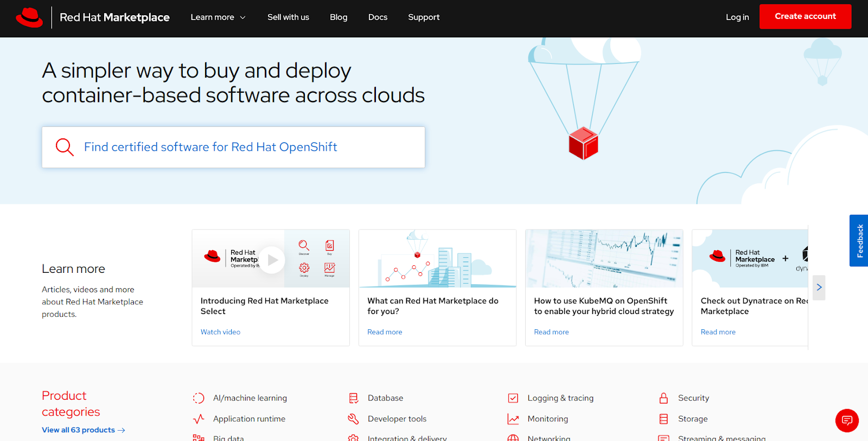Click the Security padlock icon

pos(663,398)
